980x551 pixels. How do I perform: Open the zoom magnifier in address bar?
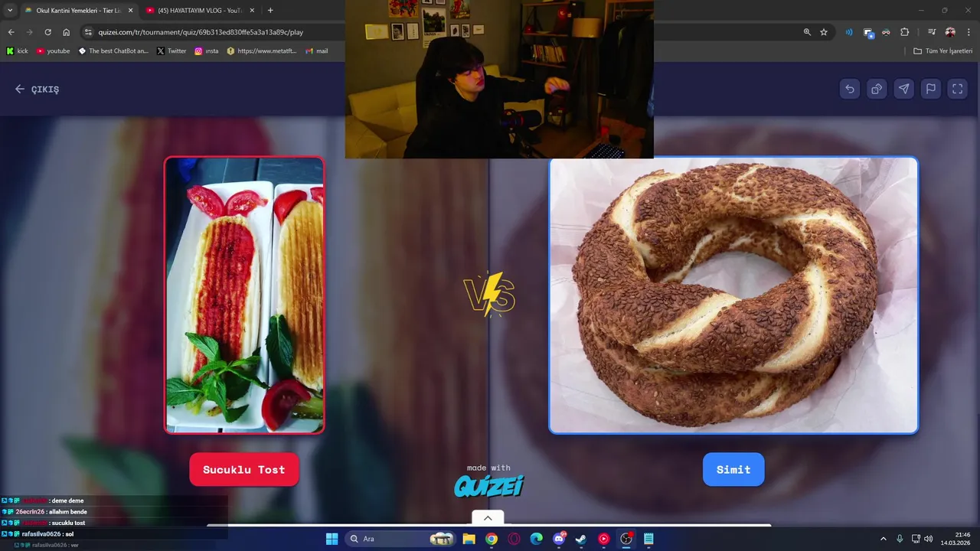click(x=807, y=32)
